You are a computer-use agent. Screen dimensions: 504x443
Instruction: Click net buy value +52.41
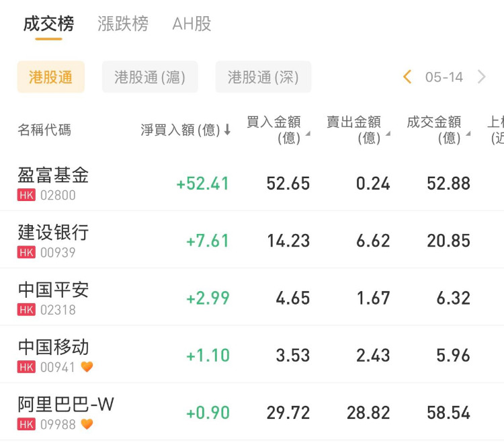(203, 184)
